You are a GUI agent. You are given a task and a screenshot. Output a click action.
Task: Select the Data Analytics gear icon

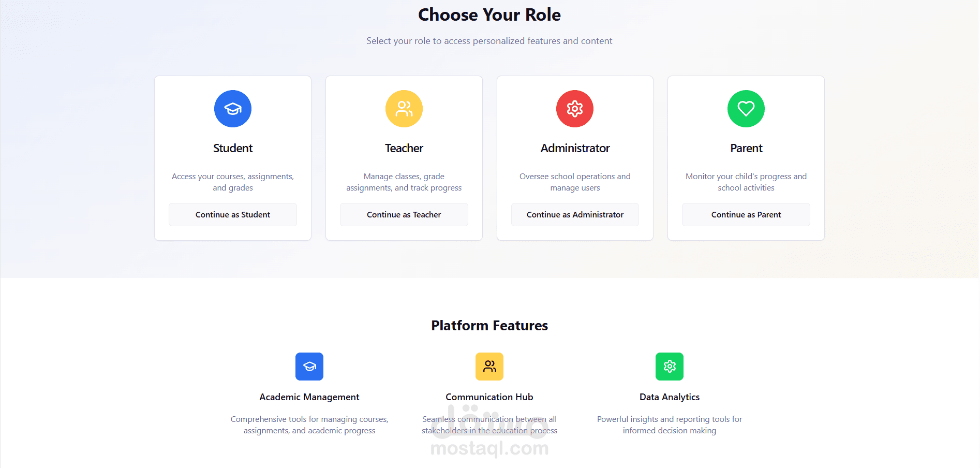670,367
